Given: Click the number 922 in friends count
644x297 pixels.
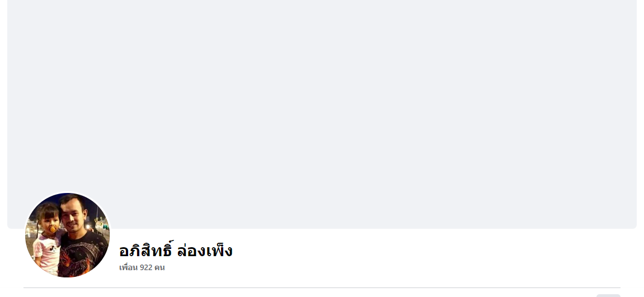Looking at the screenshot, I should pos(146,267).
